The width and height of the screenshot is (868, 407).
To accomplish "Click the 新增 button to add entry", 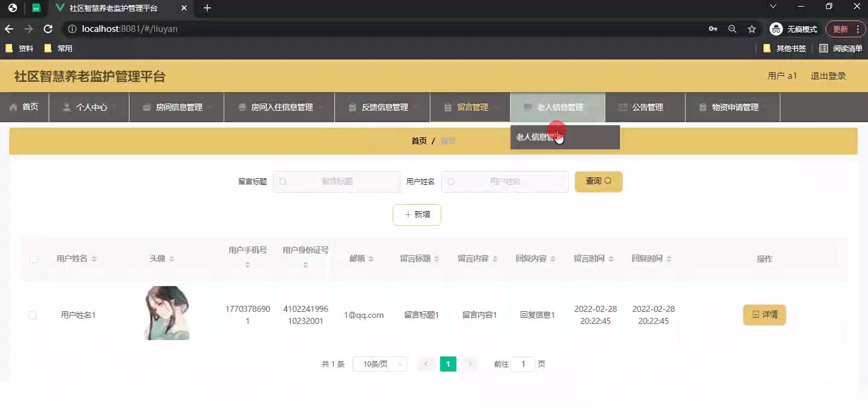I will 417,214.
